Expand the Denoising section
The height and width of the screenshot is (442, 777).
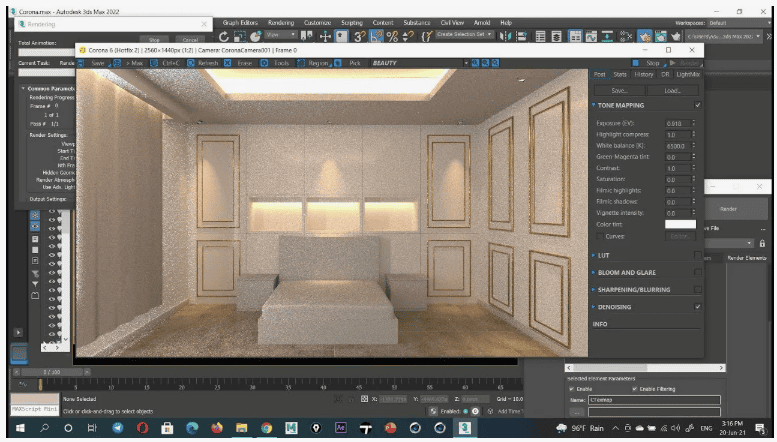click(x=594, y=307)
